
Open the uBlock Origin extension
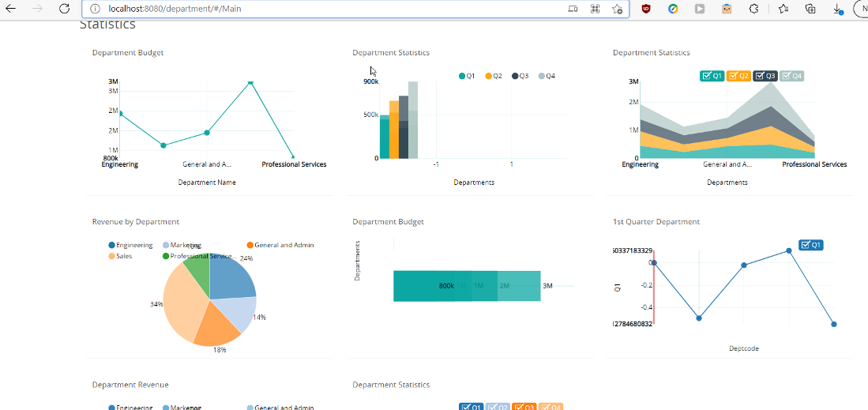click(x=646, y=9)
